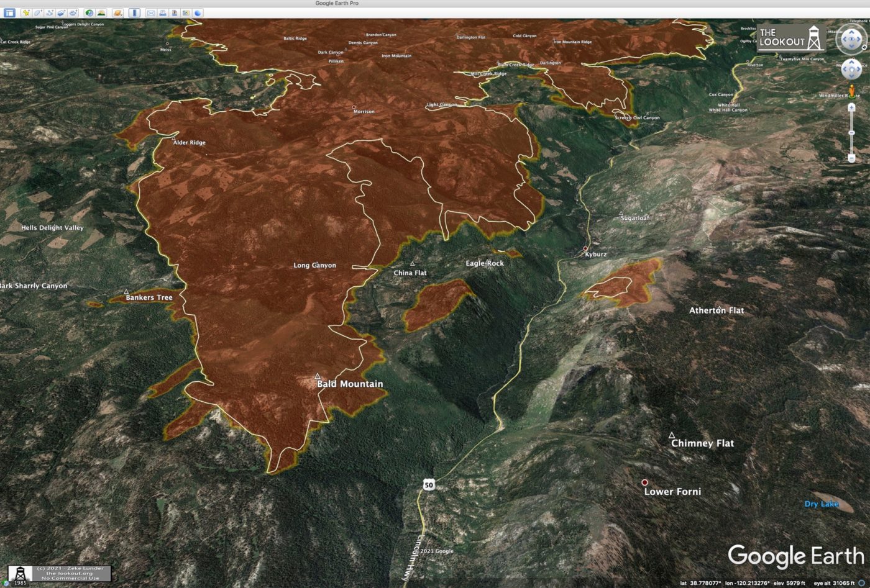This screenshot has width=870, height=588.
Task: View this location in Google Maps
Action: pos(186,12)
